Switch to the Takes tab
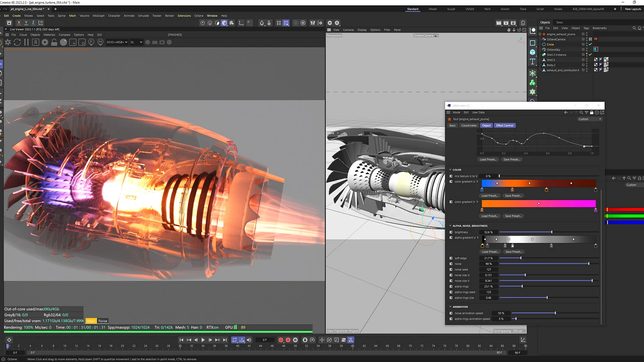The image size is (644, 362). (559, 22)
